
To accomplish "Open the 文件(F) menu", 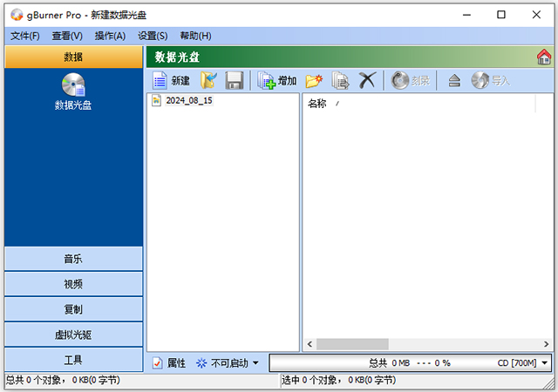I will pos(25,36).
